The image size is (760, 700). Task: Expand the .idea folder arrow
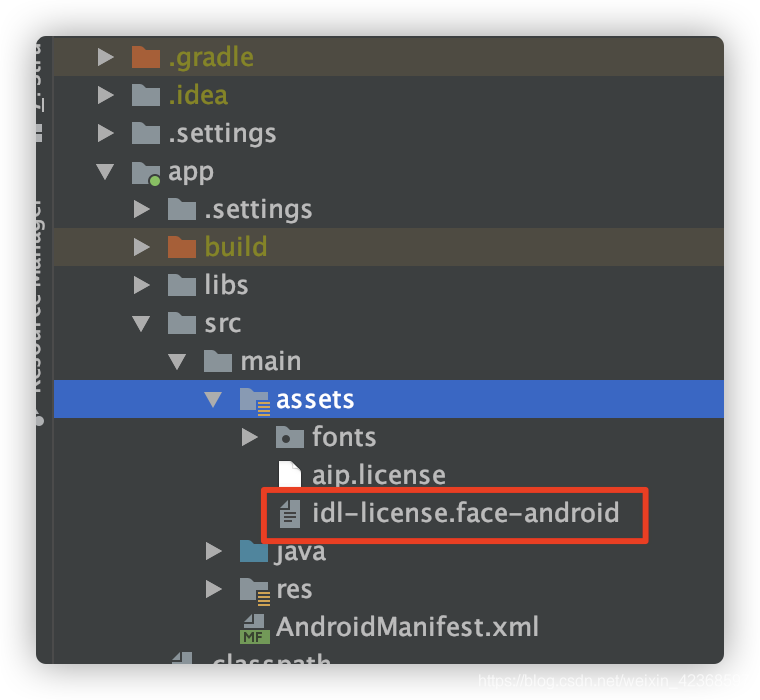pyautogui.click(x=106, y=95)
